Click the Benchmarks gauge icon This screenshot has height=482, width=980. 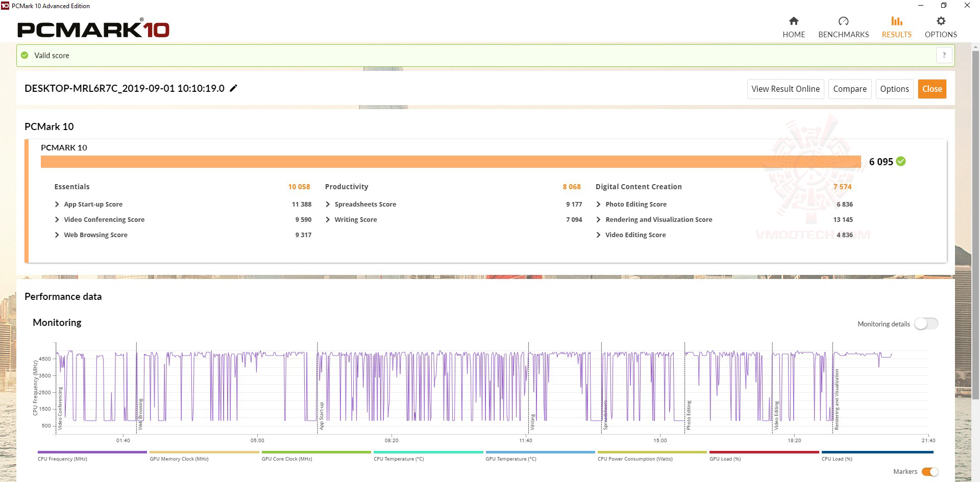[x=843, y=21]
